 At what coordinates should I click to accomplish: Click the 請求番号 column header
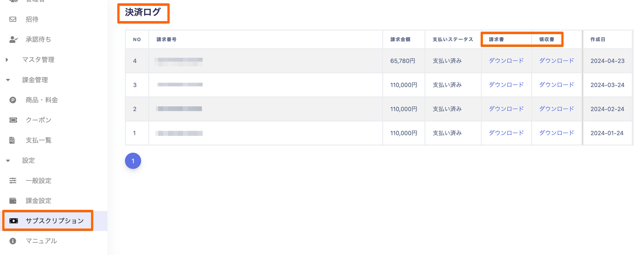[x=167, y=39]
